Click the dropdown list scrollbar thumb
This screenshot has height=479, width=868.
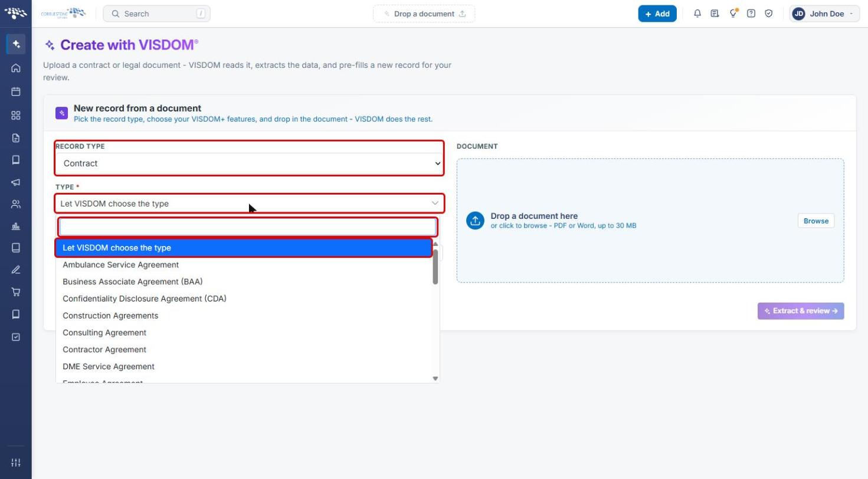[x=435, y=266]
